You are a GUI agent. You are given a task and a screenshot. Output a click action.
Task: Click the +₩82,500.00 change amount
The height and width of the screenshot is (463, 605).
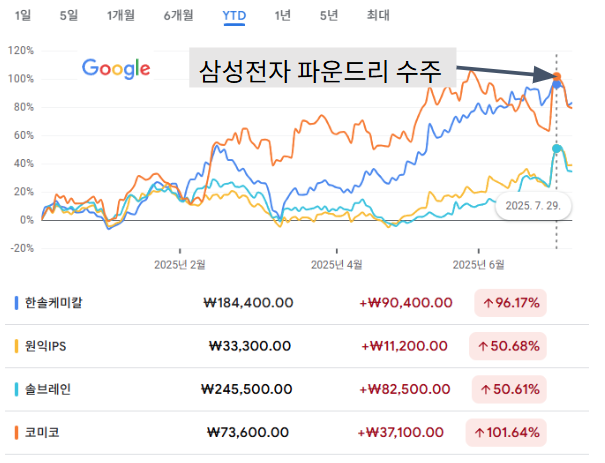pos(405,389)
